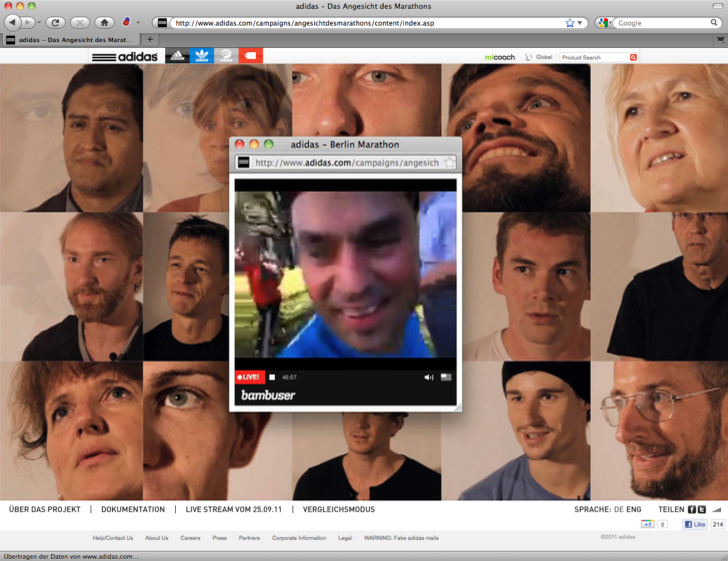Open the adidas Originals blue trefoil tab
This screenshot has width=728, height=561.
tap(202, 56)
